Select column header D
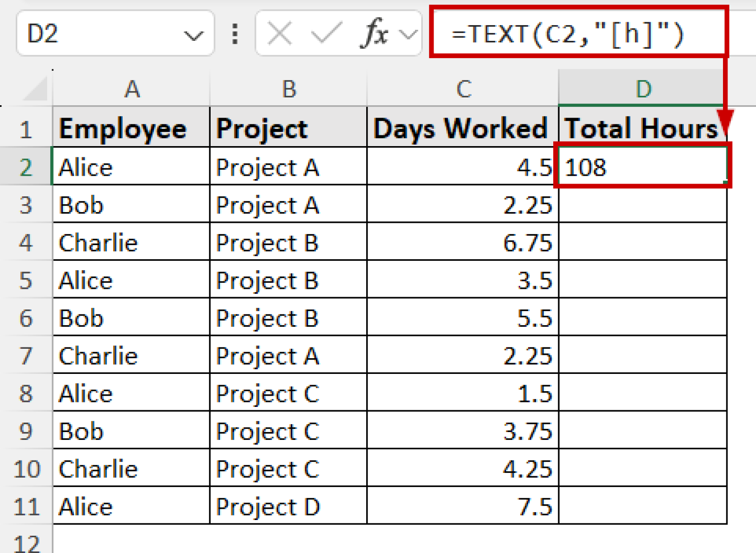The image size is (756, 553). (642, 89)
